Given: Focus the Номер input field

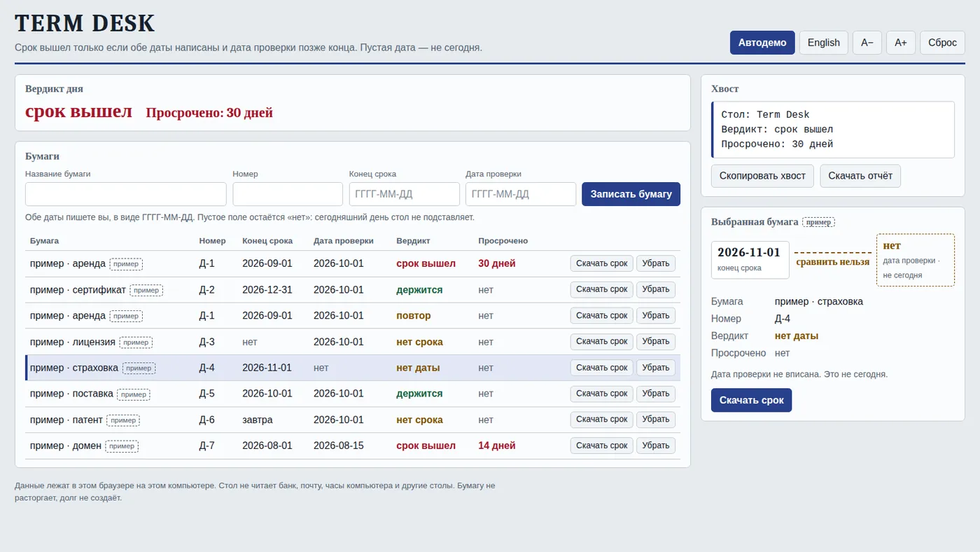Looking at the screenshot, I should [x=288, y=194].
